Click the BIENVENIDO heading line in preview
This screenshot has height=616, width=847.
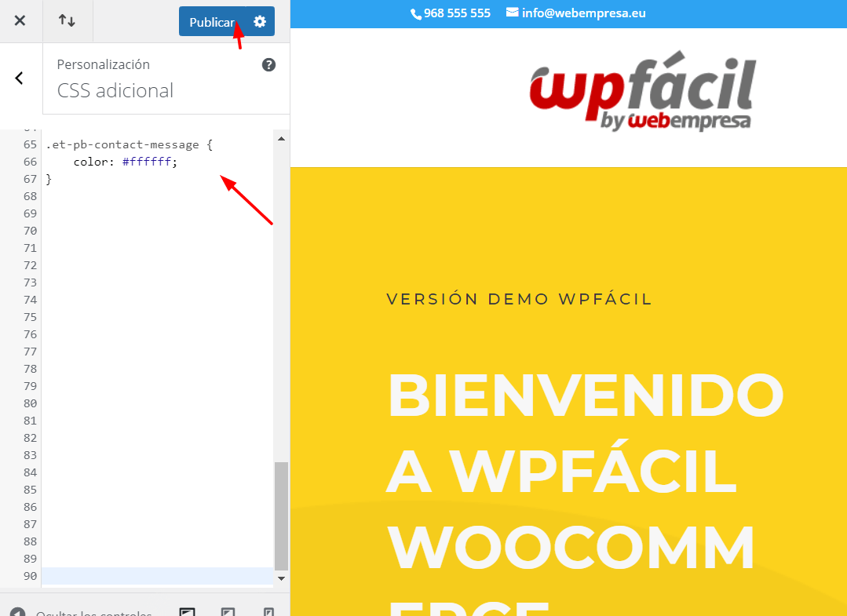coord(586,395)
